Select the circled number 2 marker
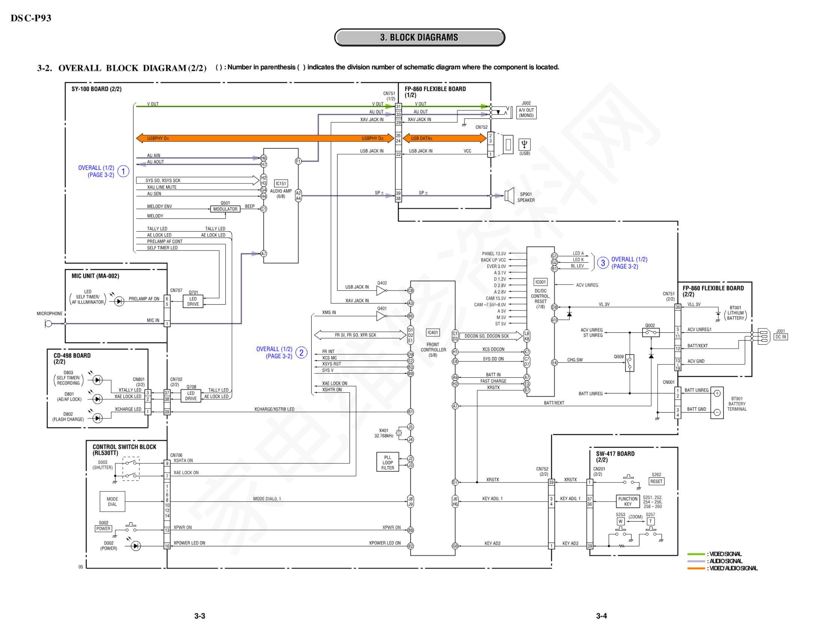Image resolution: width=840 pixels, height=631 pixels. click(x=301, y=353)
